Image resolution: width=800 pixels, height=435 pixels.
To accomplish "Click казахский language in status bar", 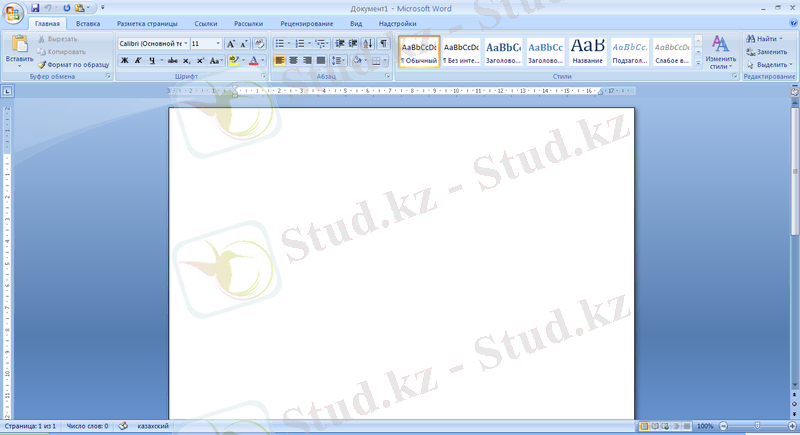I will click(x=153, y=426).
